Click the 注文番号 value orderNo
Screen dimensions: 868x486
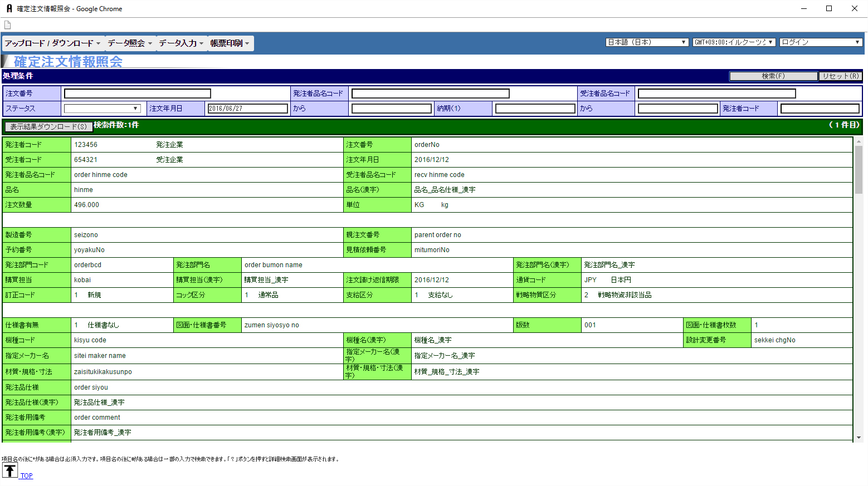coord(427,145)
